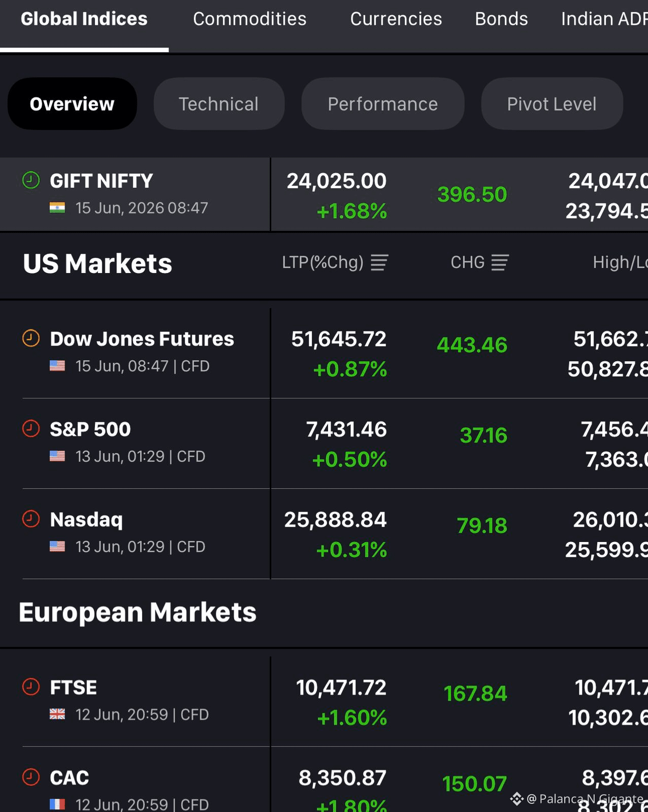Go to the Bonds tab
This screenshot has width=648, height=812.
(x=502, y=19)
